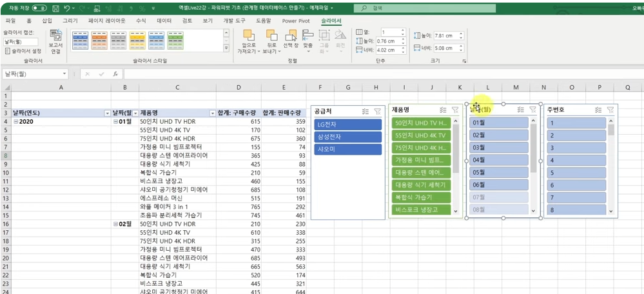The image size is (644, 294).
Task: Open Slicer Settings (슬라이서 설정)
Action: click(x=23, y=51)
